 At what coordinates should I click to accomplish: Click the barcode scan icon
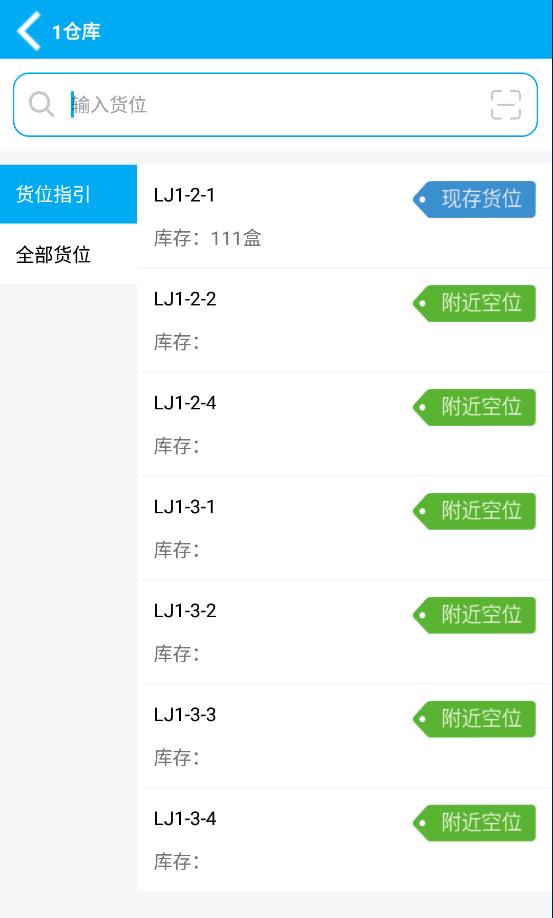coord(506,105)
